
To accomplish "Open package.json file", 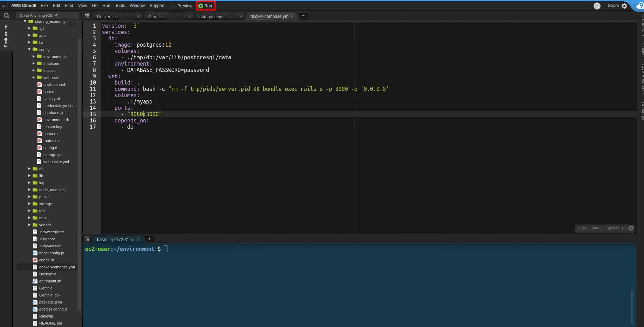I will [50, 302].
